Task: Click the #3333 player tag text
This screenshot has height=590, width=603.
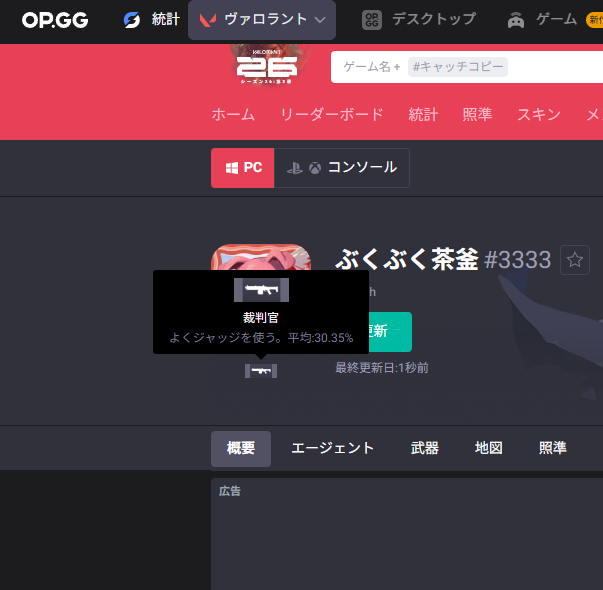Action: (518, 260)
